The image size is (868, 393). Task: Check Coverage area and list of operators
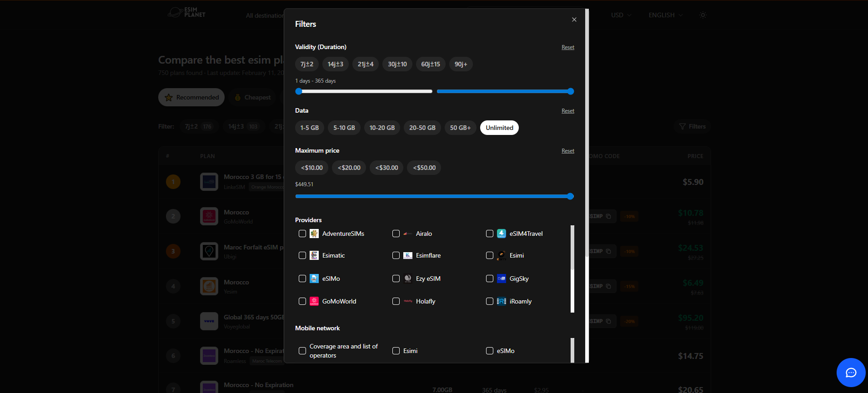(302, 351)
